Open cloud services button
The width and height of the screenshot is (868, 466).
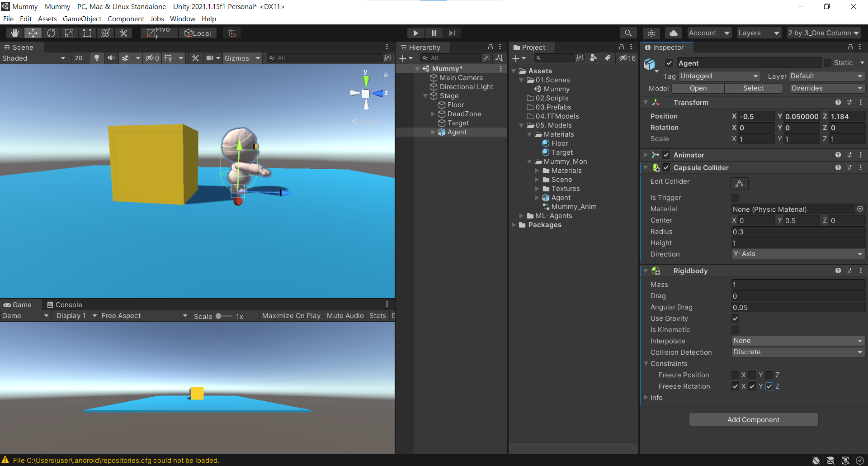coord(673,33)
